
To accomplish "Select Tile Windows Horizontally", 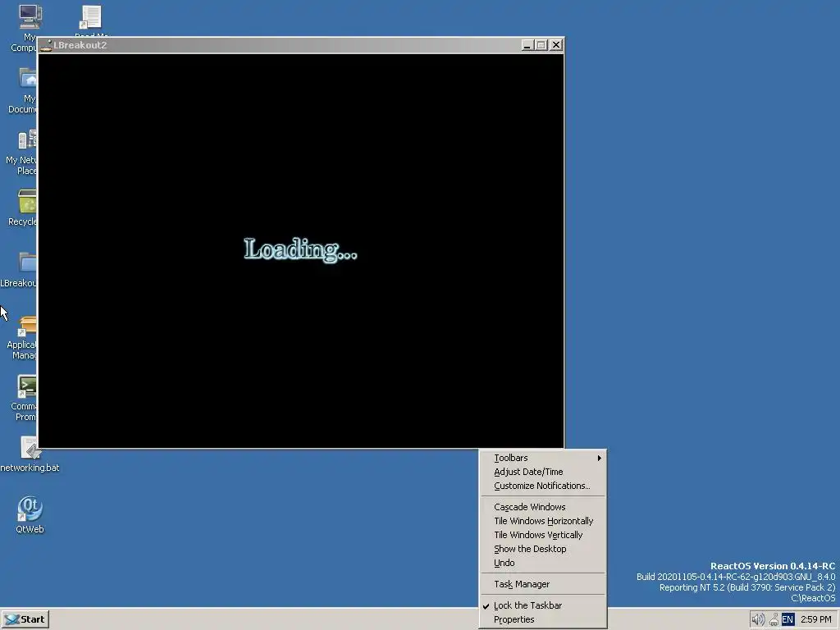I will (x=543, y=521).
